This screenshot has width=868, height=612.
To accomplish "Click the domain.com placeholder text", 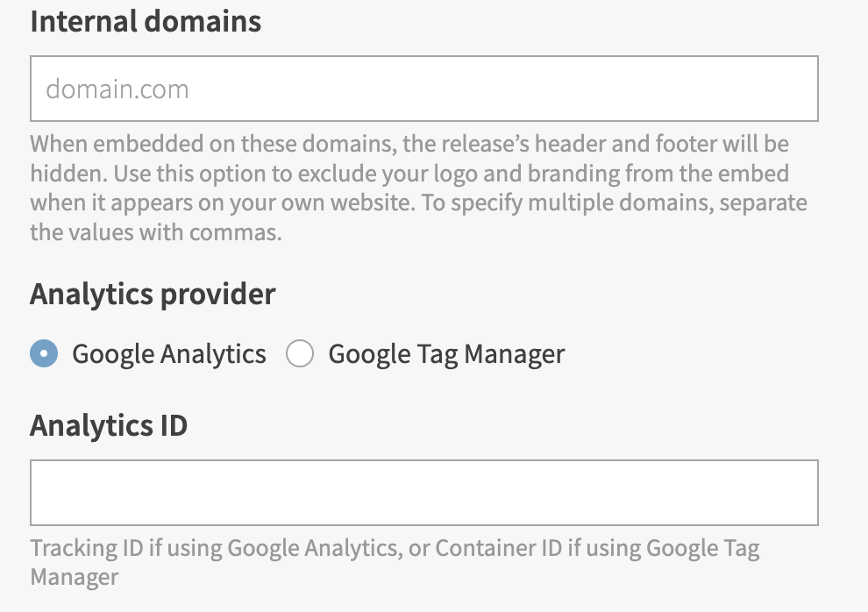I will [x=117, y=89].
